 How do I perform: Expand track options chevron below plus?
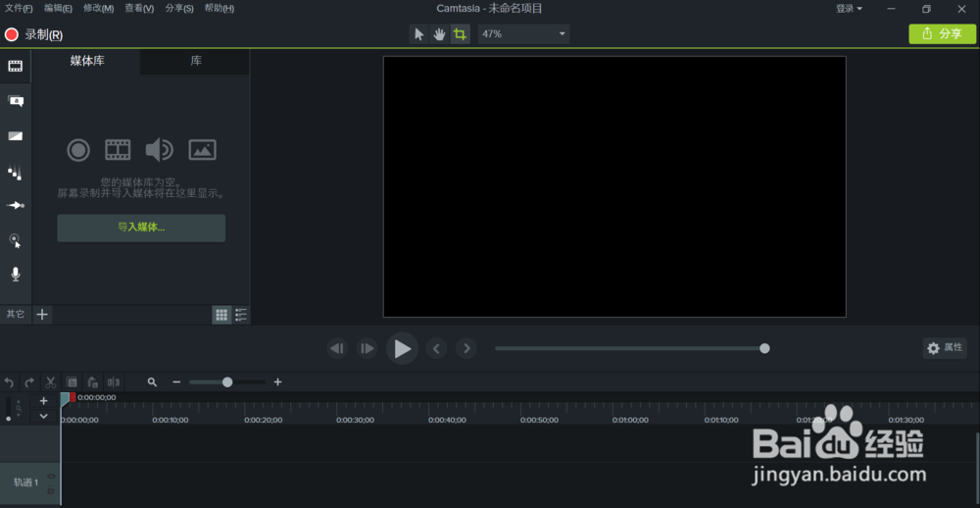[43, 416]
